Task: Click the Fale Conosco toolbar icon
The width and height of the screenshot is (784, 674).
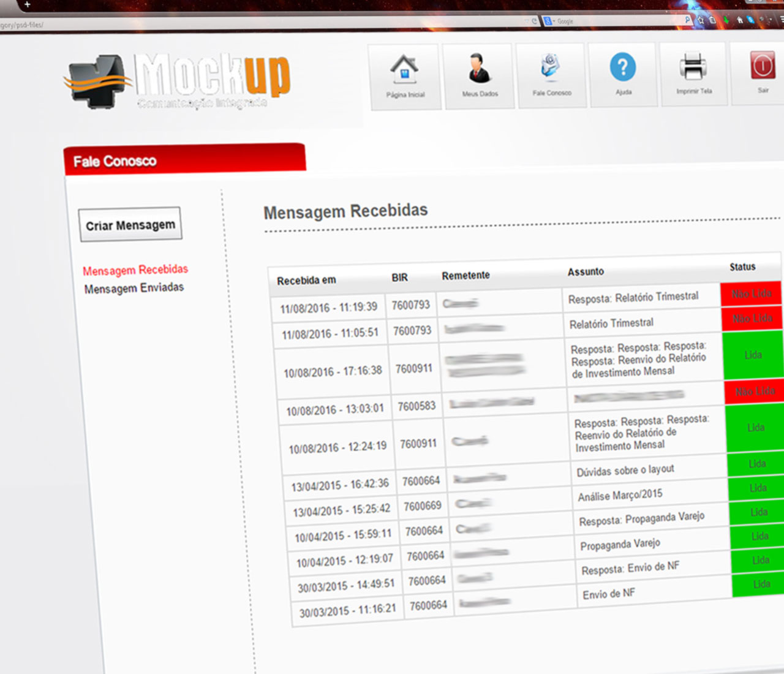Action: coord(551,67)
